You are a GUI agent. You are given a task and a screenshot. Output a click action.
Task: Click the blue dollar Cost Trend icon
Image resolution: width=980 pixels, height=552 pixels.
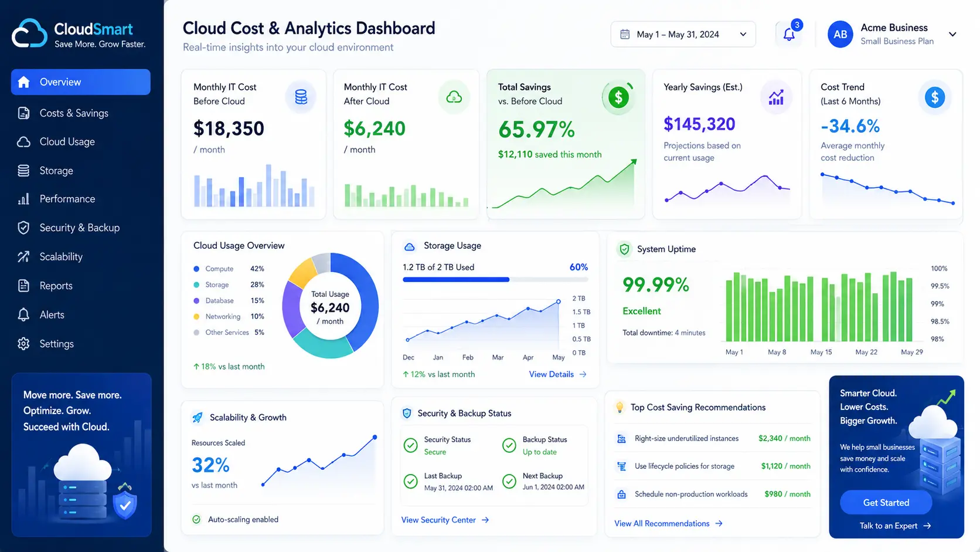point(935,97)
